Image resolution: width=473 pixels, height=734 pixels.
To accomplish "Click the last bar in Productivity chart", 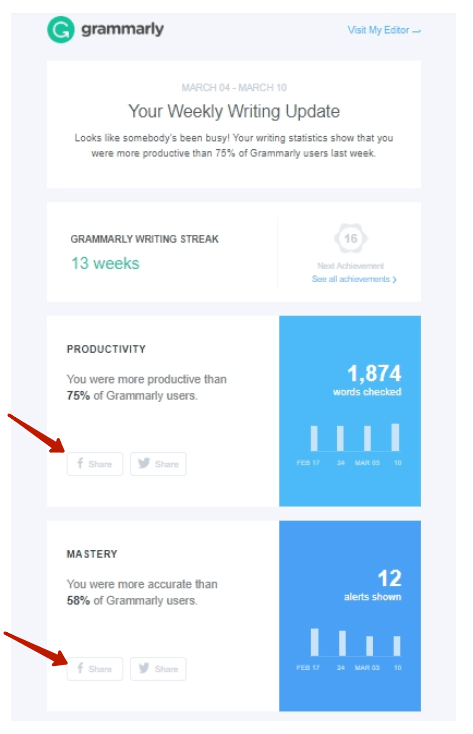I will pyautogui.click(x=396, y=438).
